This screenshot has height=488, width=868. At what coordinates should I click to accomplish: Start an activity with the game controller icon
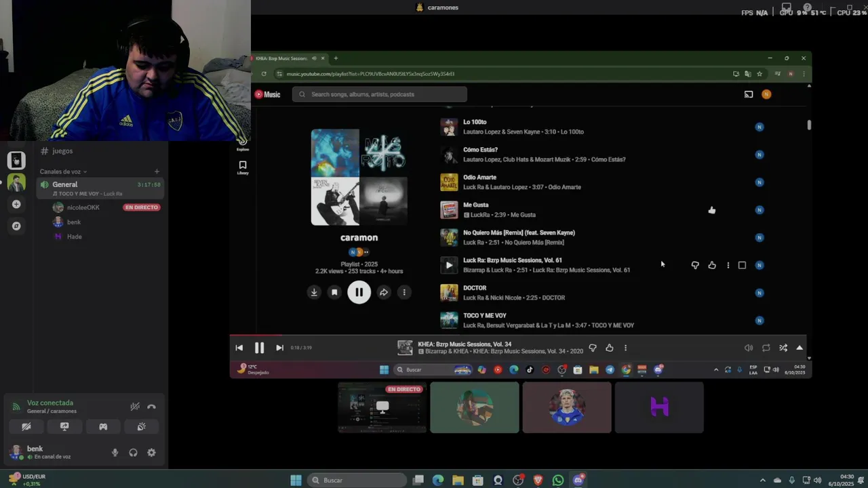coord(103,427)
